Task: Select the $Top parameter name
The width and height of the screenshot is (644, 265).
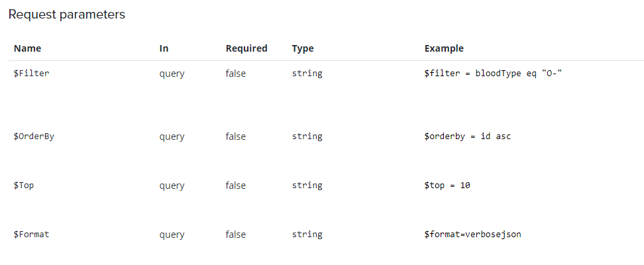Action: click(24, 185)
